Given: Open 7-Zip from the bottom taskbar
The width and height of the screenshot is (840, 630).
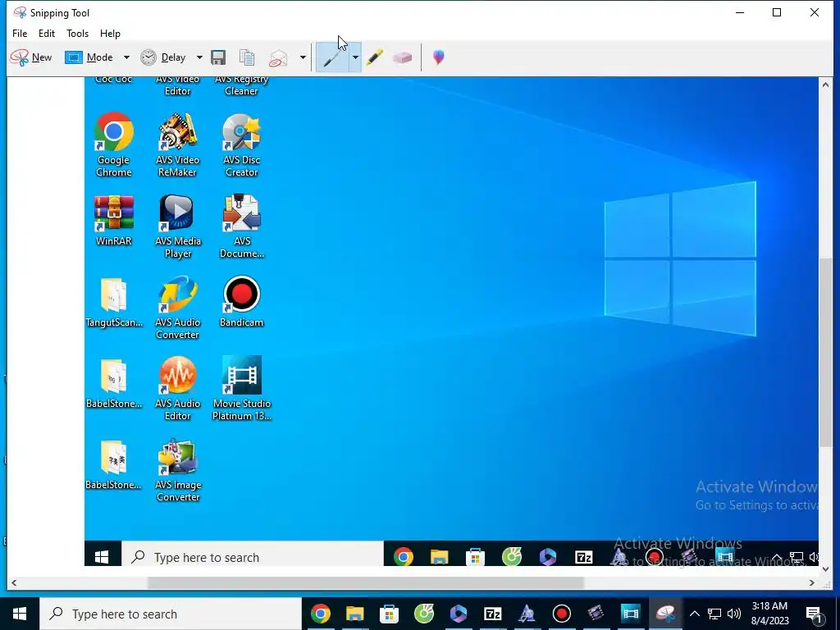Looking at the screenshot, I should [492, 614].
